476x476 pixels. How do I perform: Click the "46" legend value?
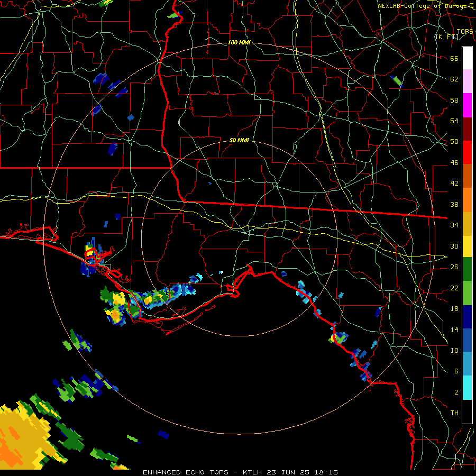(454, 163)
